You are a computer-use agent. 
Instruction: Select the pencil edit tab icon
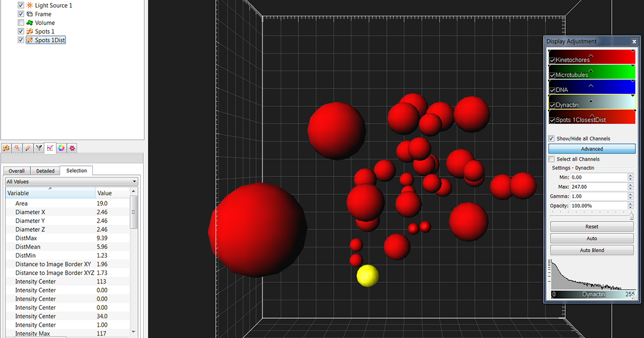28,148
